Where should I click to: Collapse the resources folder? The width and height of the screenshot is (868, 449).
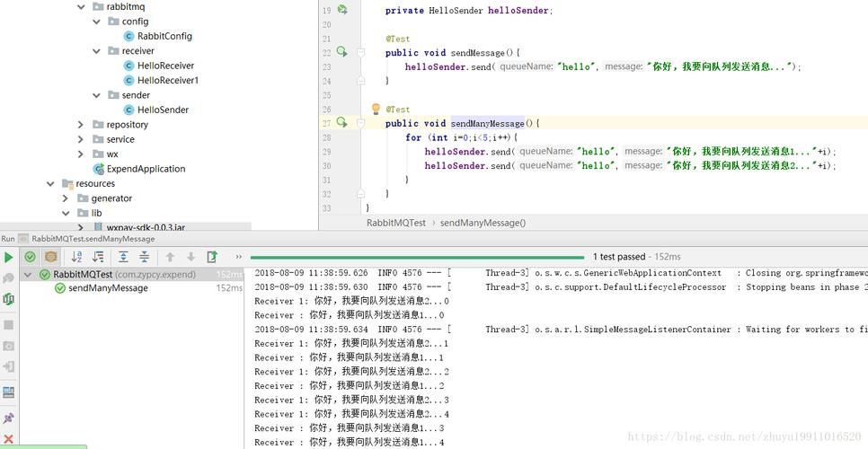click(51, 183)
